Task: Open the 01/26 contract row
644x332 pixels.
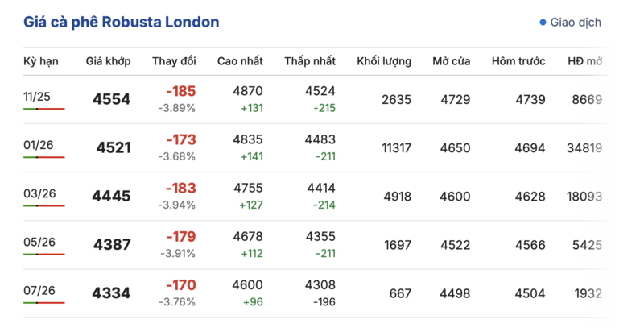Action: [x=37, y=145]
